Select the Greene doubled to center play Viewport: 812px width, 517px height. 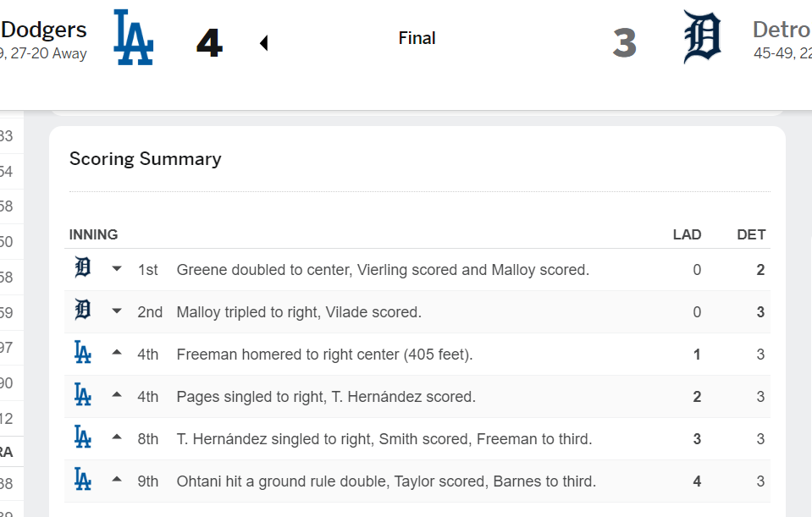pos(383,270)
